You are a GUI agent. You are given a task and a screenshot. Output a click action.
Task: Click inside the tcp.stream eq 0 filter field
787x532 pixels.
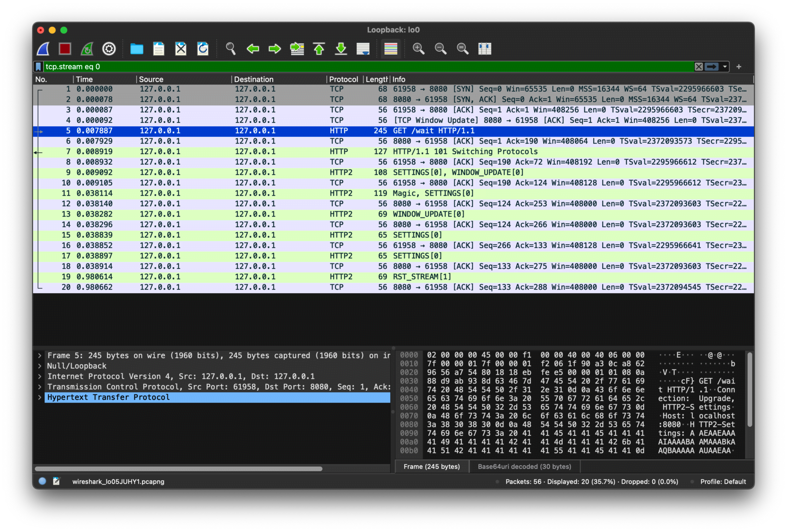(x=338, y=67)
